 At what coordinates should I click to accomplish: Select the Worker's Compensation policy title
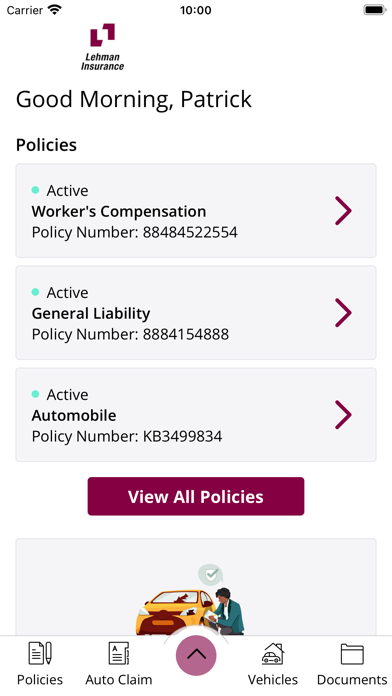point(119,211)
